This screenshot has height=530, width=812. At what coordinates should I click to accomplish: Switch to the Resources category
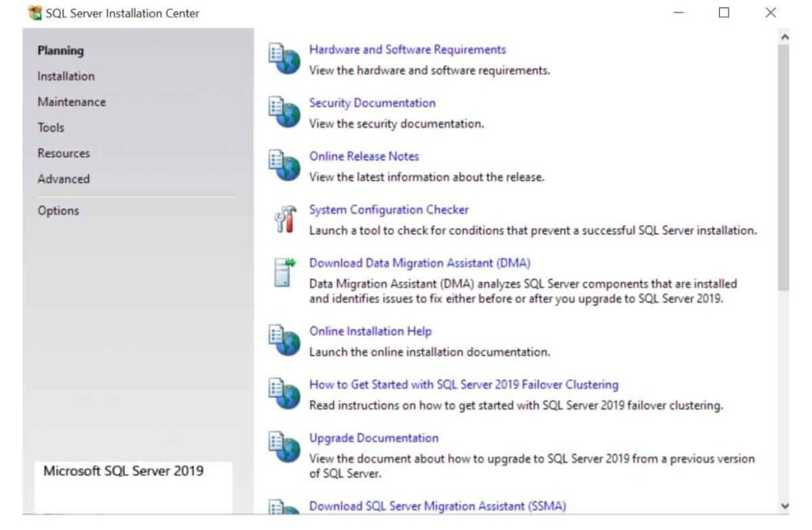coord(63,153)
